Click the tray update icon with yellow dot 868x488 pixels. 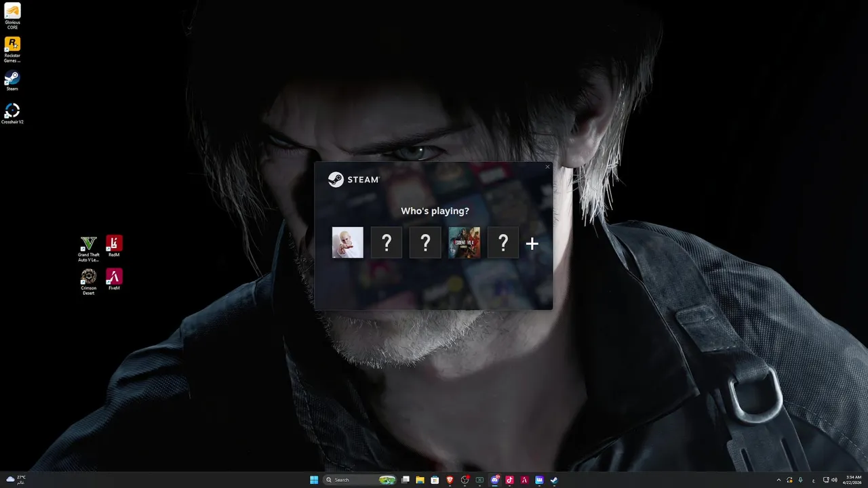(x=789, y=480)
